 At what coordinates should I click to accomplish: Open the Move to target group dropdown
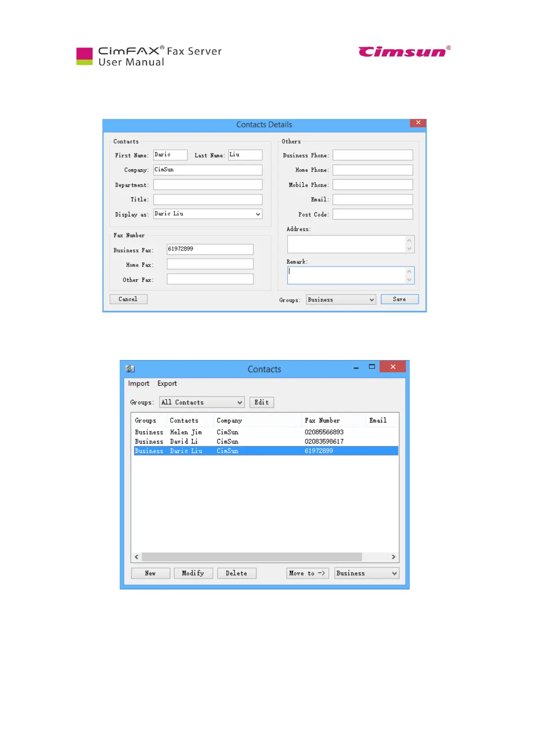point(367,573)
